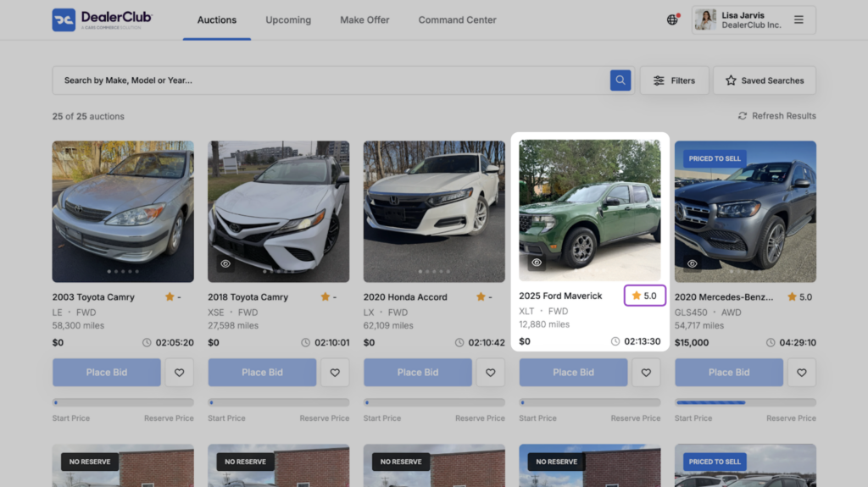Favorite the 2025 Ford Maverick with heart
This screenshot has width=868, height=487.
pos(646,373)
